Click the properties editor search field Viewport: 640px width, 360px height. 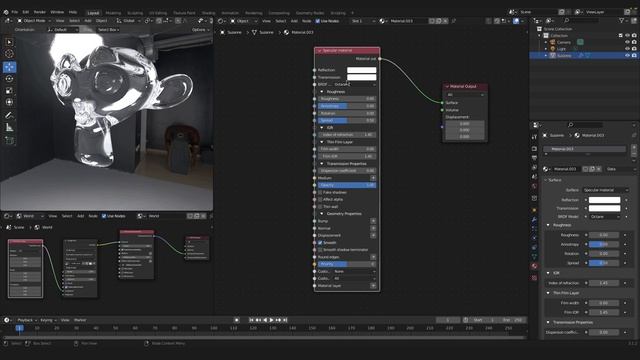586,125
